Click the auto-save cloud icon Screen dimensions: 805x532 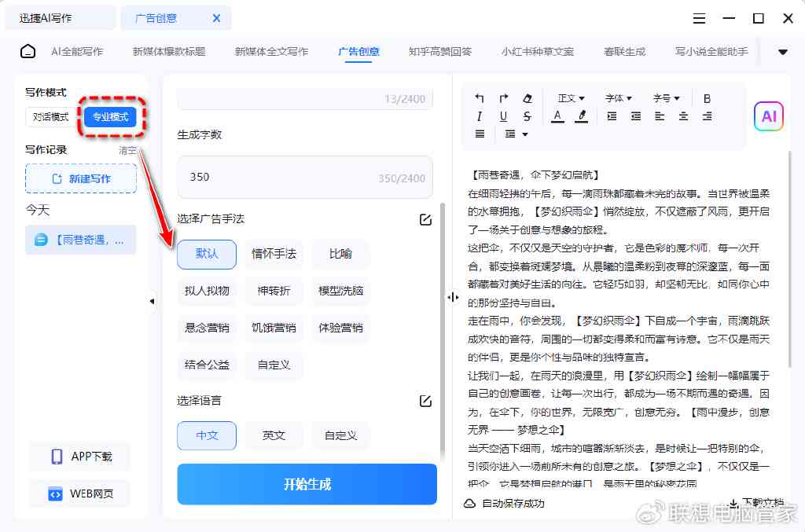pos(469,503)
